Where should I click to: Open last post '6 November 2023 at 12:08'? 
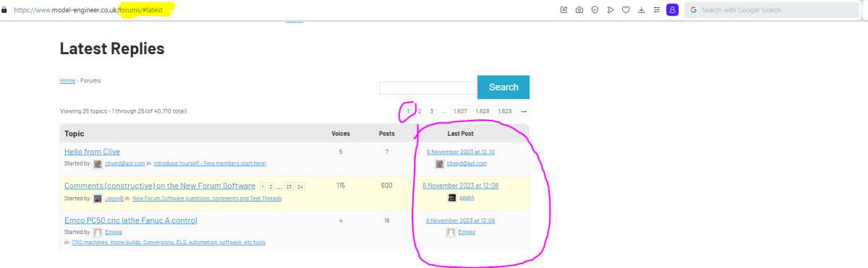click(461, 186)
